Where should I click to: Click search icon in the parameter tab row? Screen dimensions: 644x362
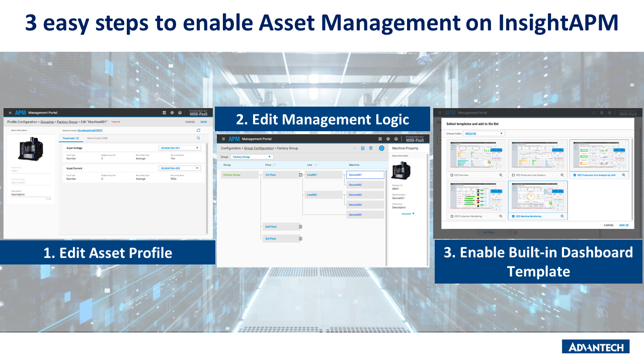pos(198,138)
